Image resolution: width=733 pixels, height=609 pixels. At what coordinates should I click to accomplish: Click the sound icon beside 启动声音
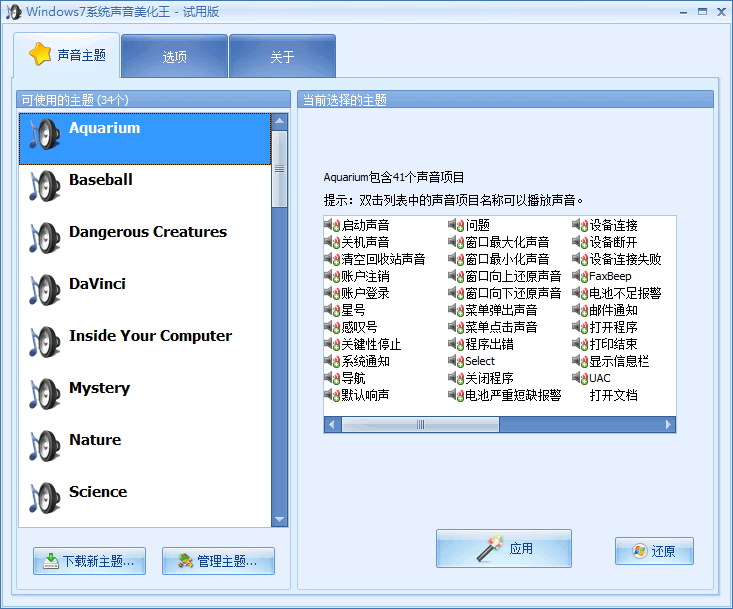pos(332,225)
